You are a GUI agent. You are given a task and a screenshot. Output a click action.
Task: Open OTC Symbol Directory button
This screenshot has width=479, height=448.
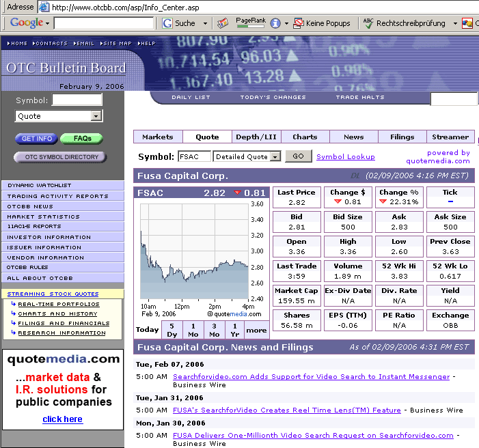coord(61,157)
